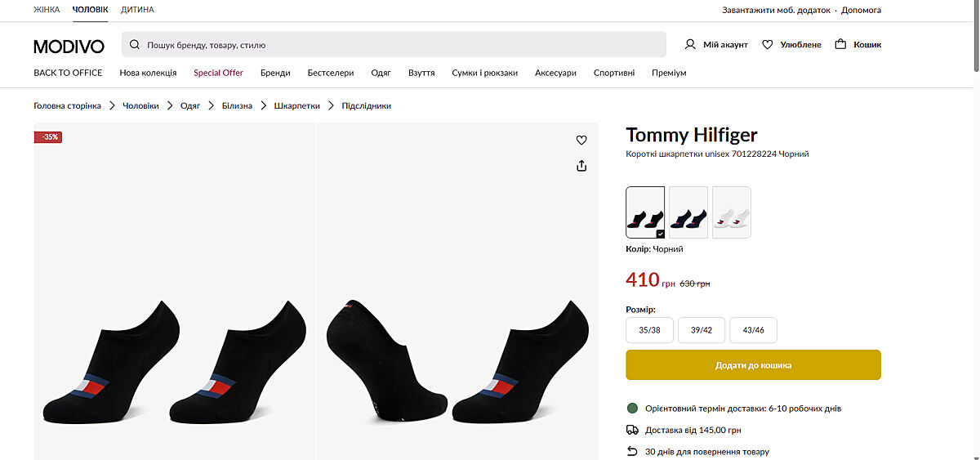The image size is (980, 460).
Task: Select the navy socks color swatch
Action: (688, 212)
